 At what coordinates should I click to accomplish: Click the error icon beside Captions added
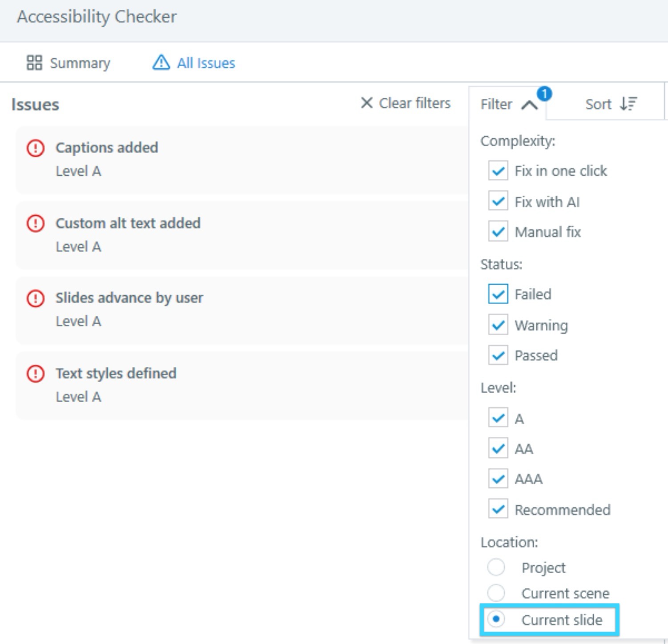(36, 148)
